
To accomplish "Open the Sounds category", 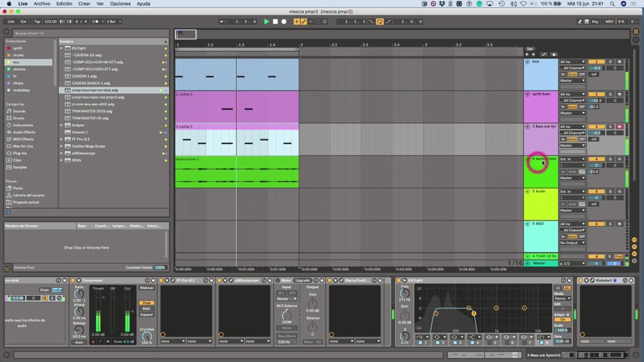I will click(x=19, y=111).
